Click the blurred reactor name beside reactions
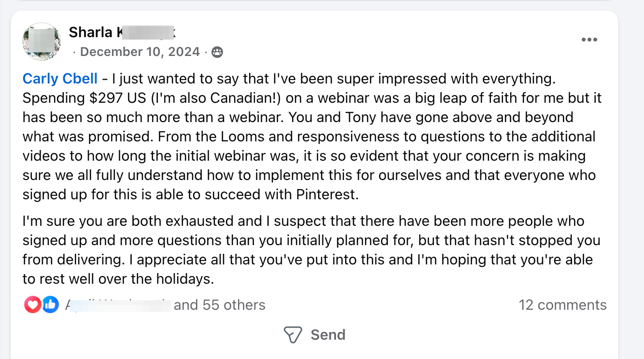This screenshot has width=644, height=359. (x=118, y=305)
